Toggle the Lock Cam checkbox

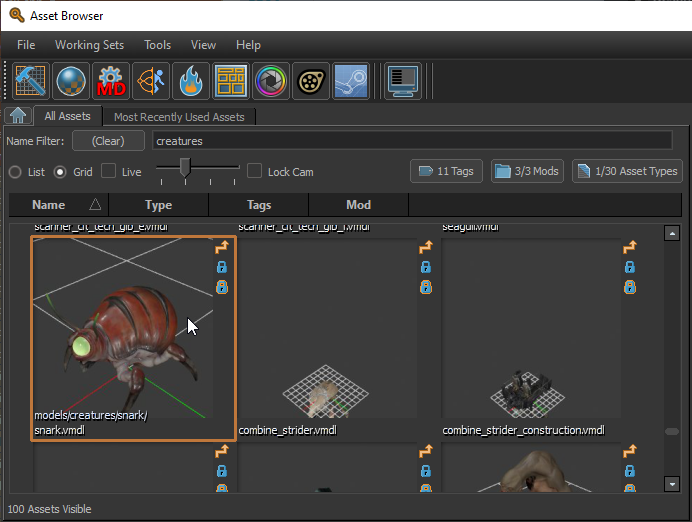(255, 171)
